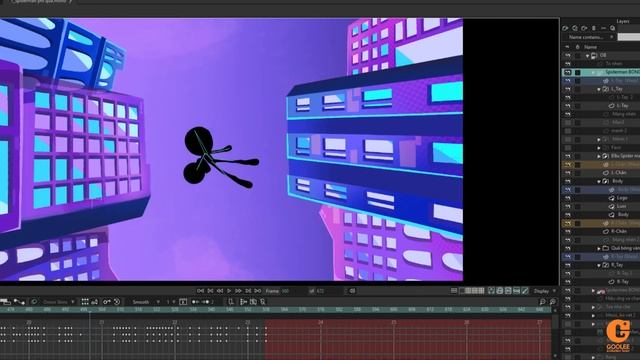
Task: Toggle visibility of the Luoi layer
Action: tap(567, 207)
